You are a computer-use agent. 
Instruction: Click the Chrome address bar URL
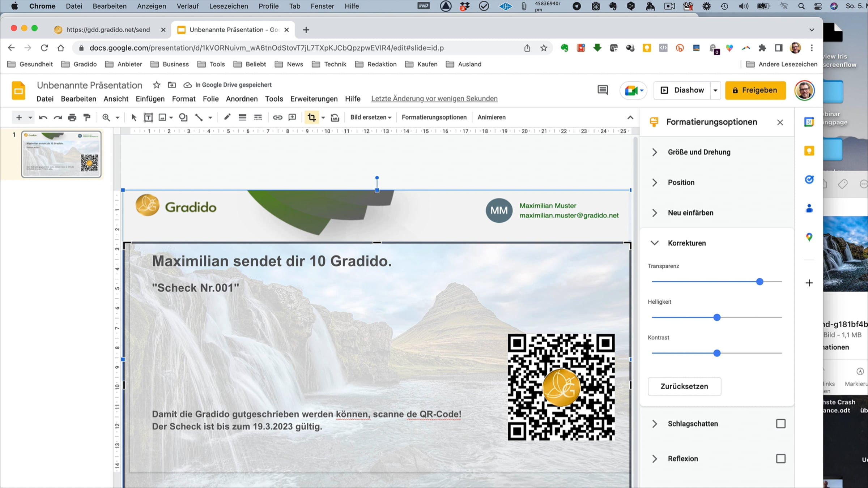coord(267,48)
